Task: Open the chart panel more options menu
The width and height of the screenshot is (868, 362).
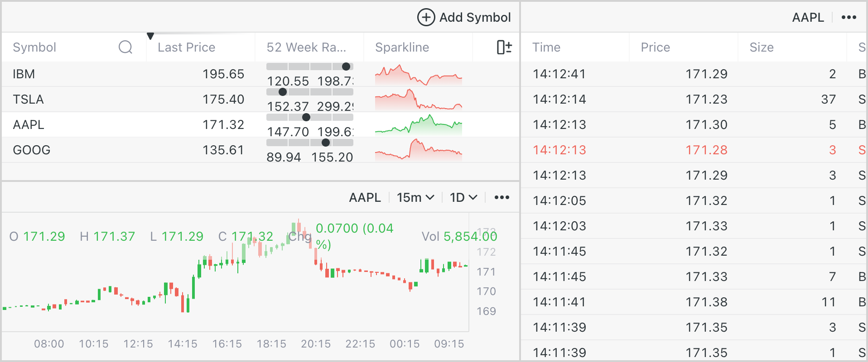Action: pyautogui.click(x=502, y=197)
